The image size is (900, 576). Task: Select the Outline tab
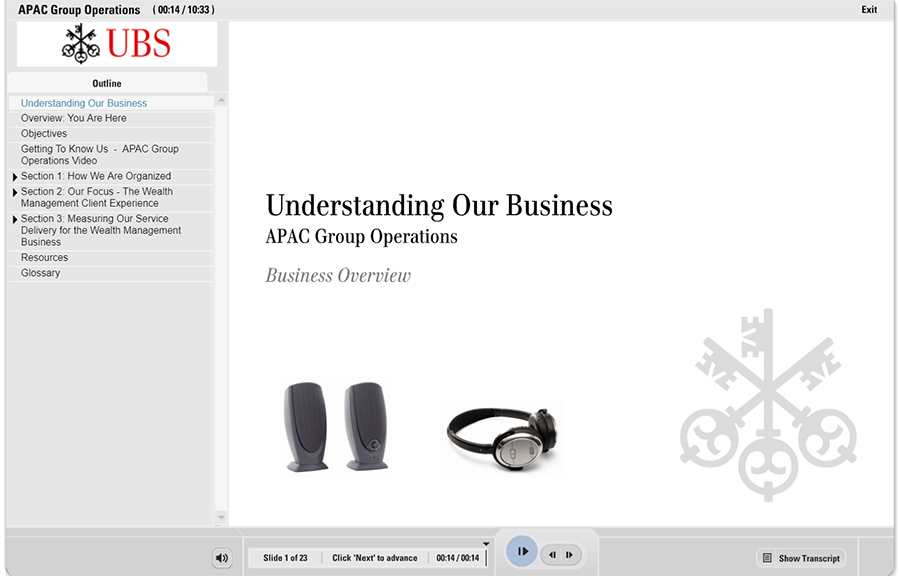107,83
